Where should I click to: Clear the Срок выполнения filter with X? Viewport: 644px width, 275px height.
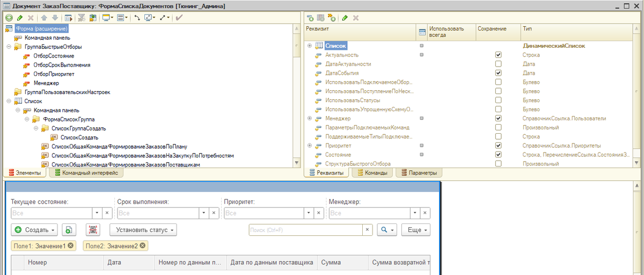tap(214, 213)
